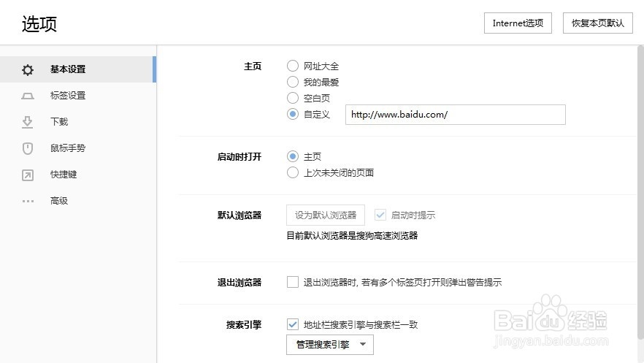Click the vertical scrollbar on the right

coord(640,192)
